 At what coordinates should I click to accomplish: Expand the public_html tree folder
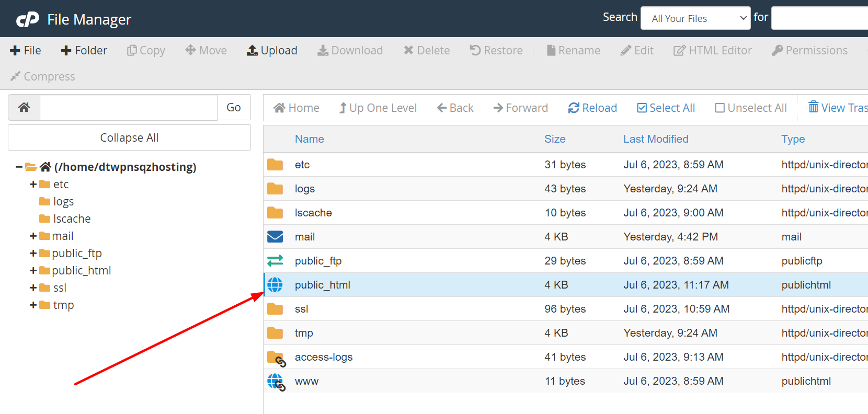point(33,270)
